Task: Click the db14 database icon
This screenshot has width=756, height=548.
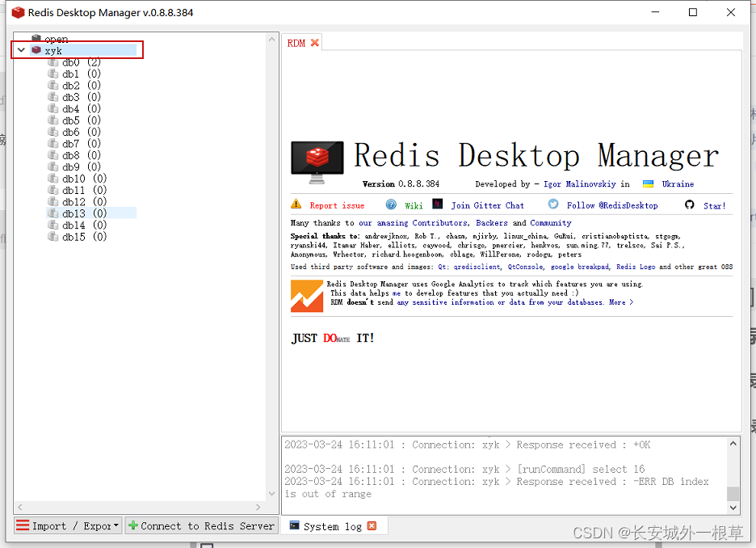Action: 53,225
